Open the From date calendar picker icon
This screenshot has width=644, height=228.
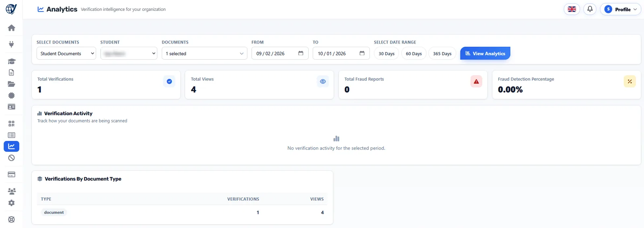(301, 53)
